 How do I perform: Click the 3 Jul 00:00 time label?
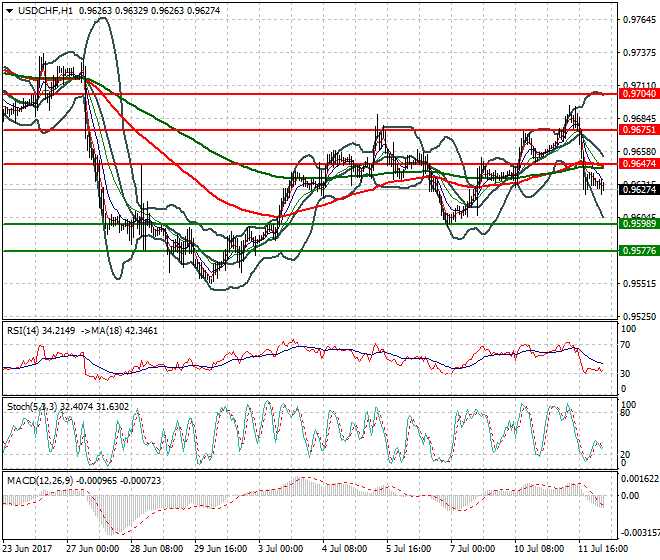coord(280,549)
